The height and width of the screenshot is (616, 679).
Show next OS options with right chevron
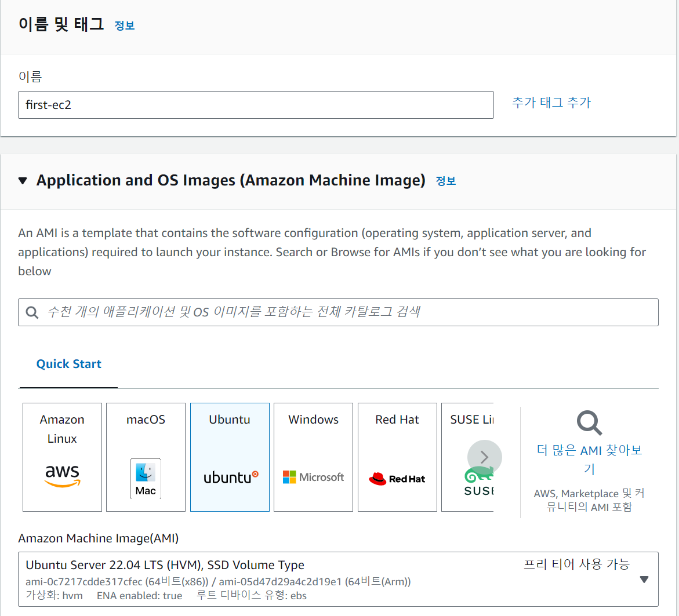485,457
